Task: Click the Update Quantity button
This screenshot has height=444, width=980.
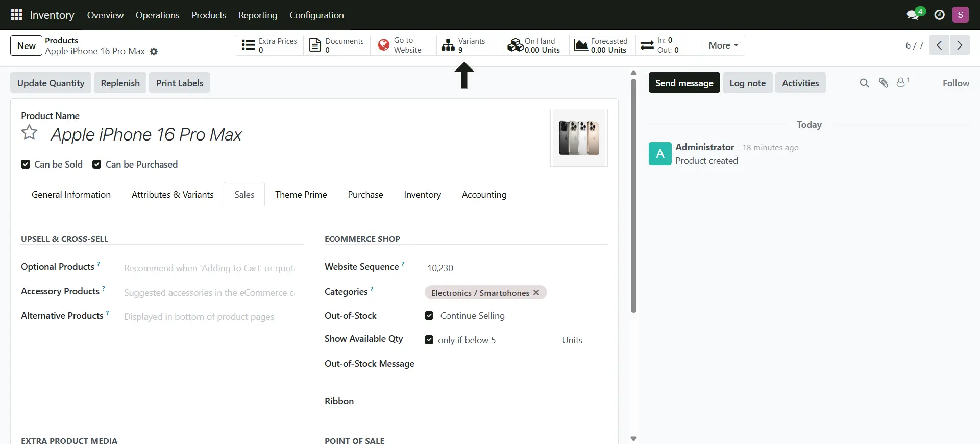Action: point(51,83)
